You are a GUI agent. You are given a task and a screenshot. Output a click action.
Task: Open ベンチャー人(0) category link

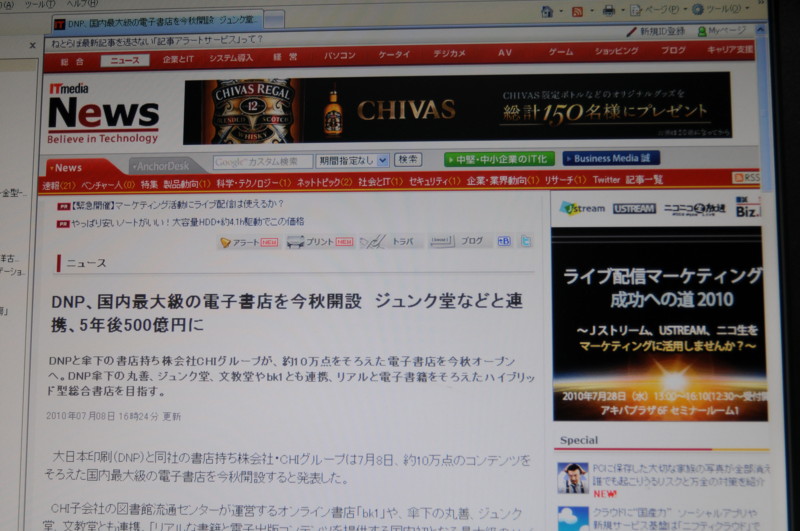click(x=108, y=185)
